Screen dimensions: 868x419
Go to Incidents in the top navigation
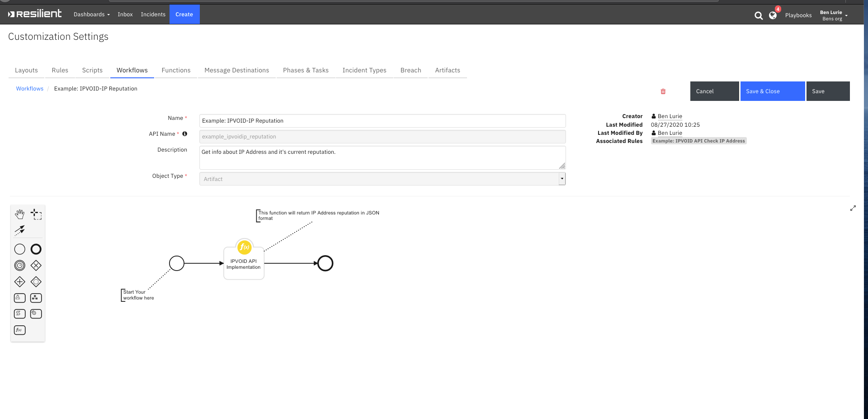coord(153,14)
